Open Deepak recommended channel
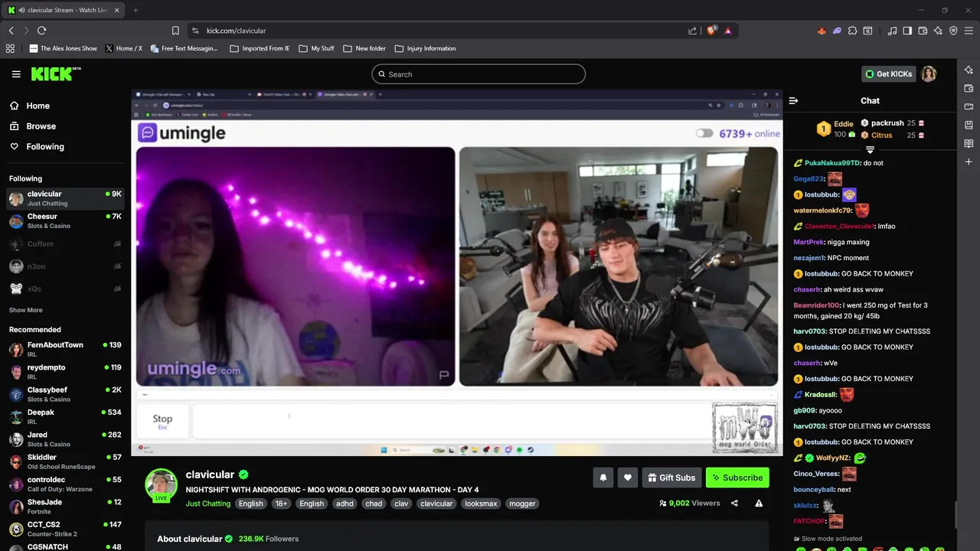980x551 pixels. [65, 417]
